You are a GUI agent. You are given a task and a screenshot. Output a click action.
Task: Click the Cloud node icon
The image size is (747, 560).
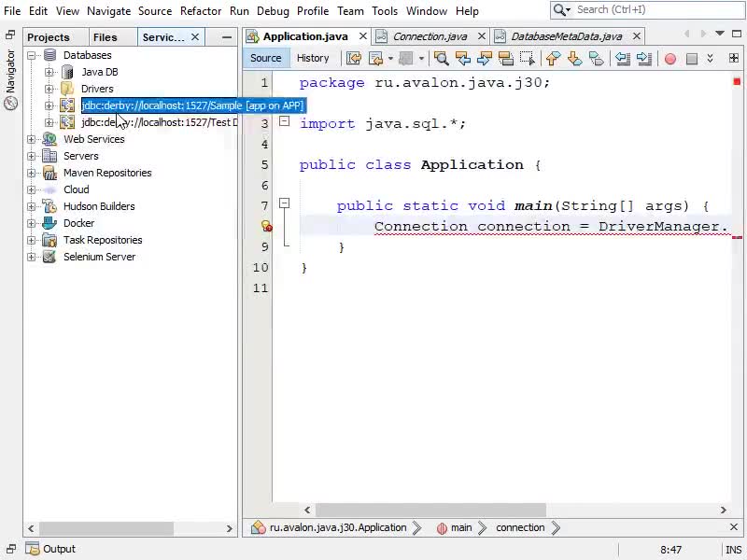[49, 189]
